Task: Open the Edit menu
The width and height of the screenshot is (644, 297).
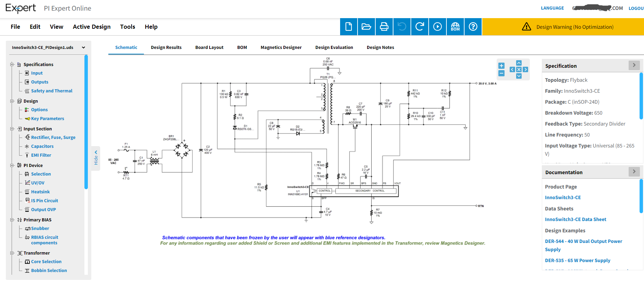Action: pos(35,27)
